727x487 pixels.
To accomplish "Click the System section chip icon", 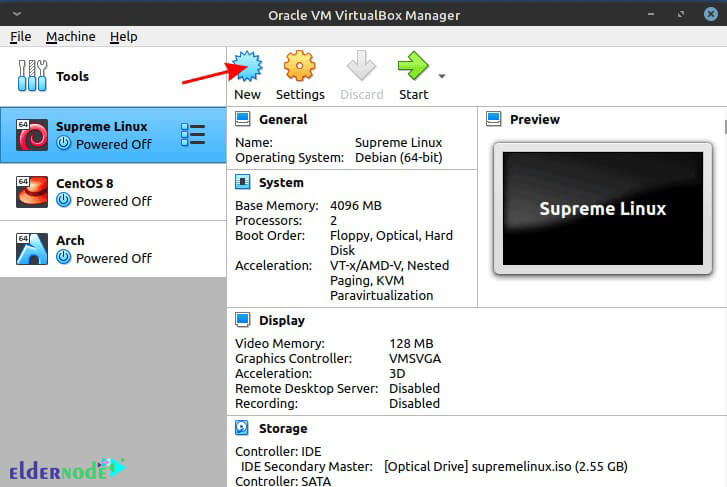I will coord(242,182).
